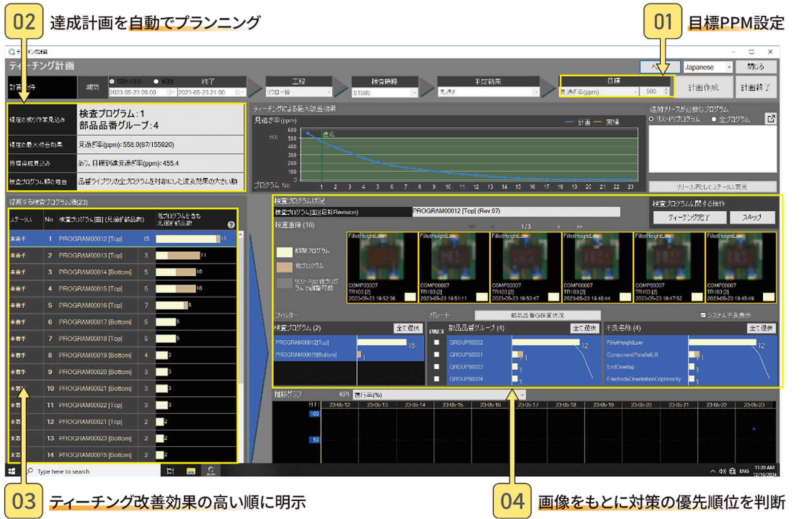Open the 見過ぎ率(ppm) target dropdown
Viewport: 812px width, 519px height.
point(599,92)
